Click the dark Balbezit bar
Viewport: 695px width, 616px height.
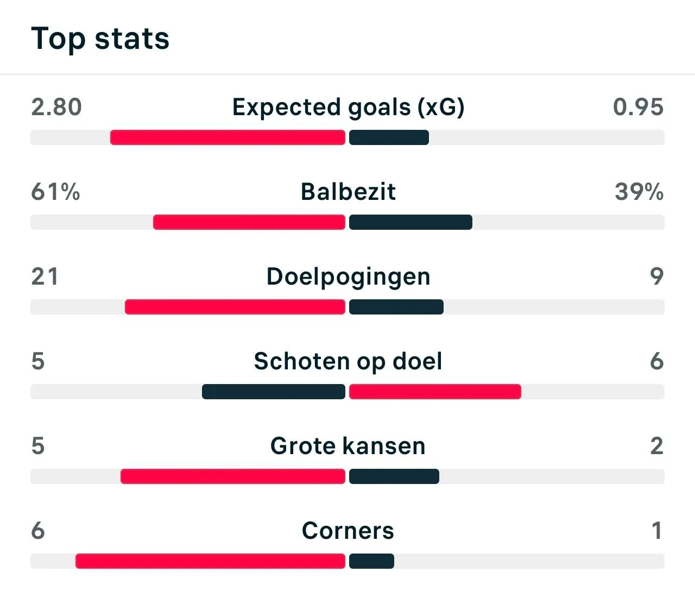point(410,222)
